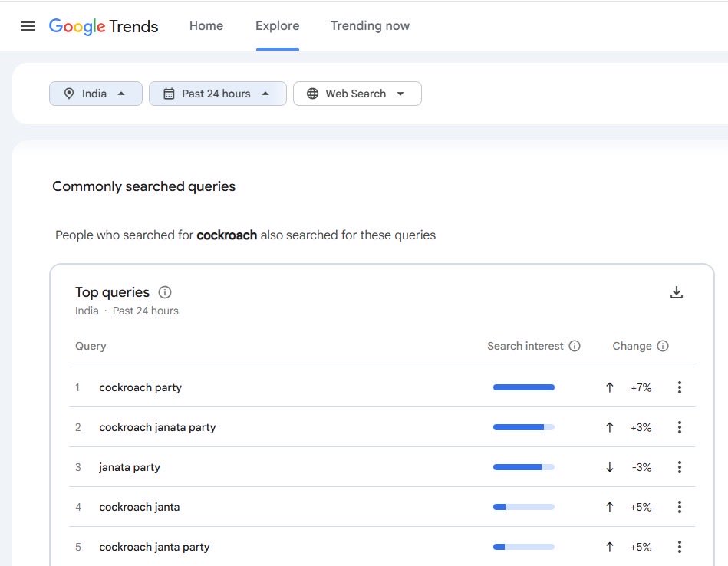Click the cockroach janata party search interest bar
728x566 pixels.
(524, 427)
